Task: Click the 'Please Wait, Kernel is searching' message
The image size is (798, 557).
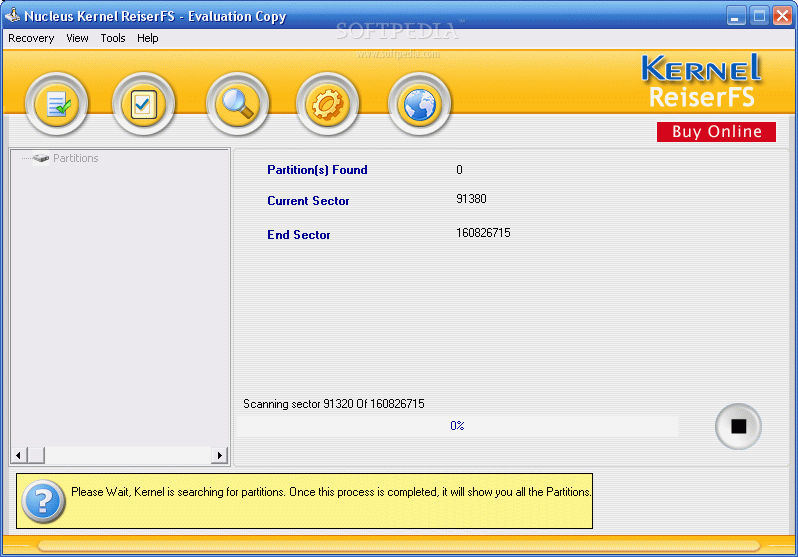Action: coord(331,492)
